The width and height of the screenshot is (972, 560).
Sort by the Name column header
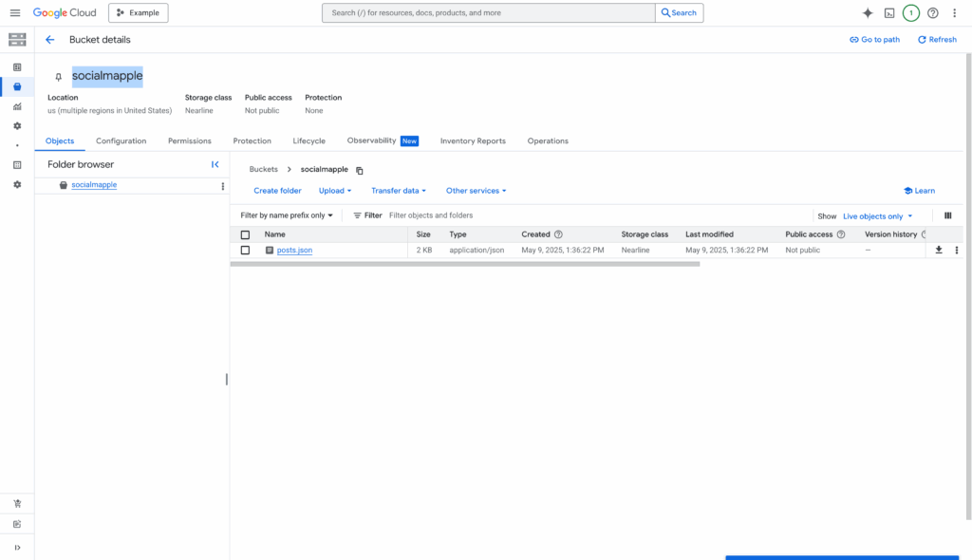[274, 234]
